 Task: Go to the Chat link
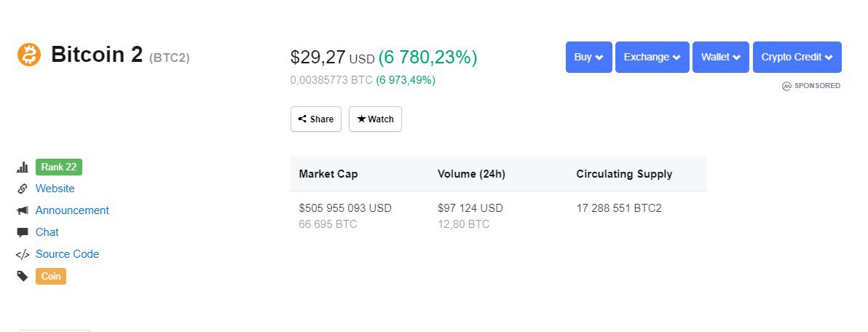tap(47, 232)
